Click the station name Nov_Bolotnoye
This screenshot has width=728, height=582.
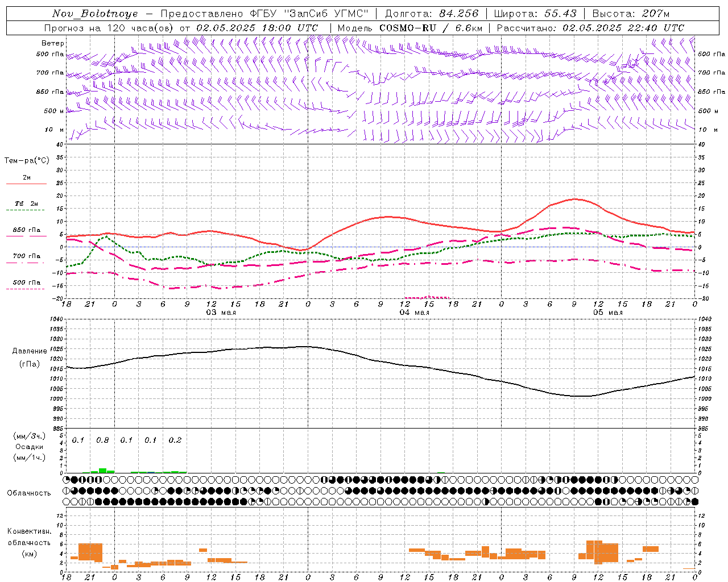point(95,14)
